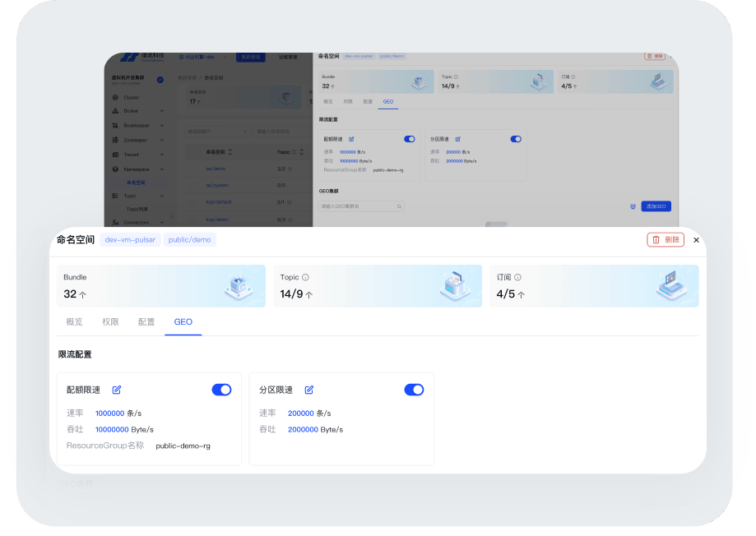756x536 pixels.
Task: Click the Zookeeper sidebar icon
Action: click(115, 140)
